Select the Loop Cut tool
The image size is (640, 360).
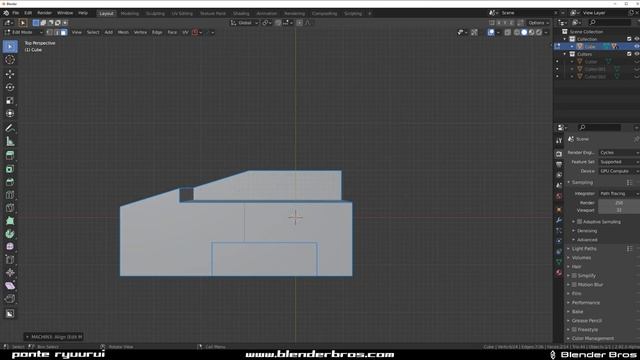(x=10, y=195)
